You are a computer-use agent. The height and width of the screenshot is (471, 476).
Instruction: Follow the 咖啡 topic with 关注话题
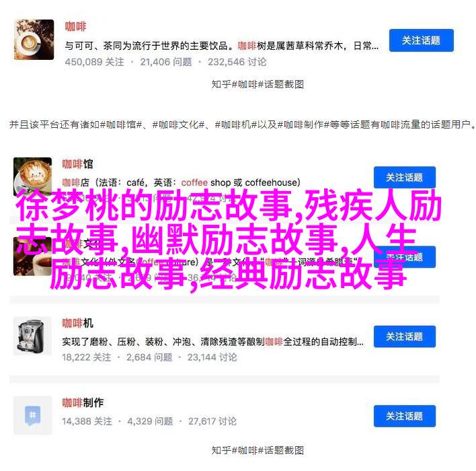(x=422, y=40)
